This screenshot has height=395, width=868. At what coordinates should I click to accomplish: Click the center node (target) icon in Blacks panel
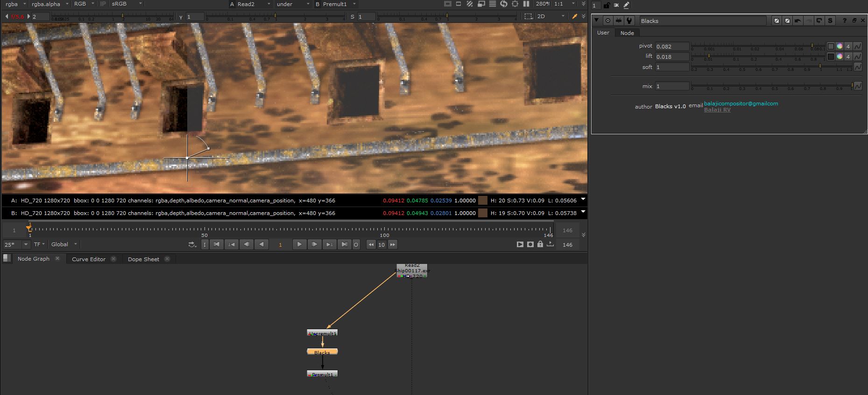click(607, 21)
